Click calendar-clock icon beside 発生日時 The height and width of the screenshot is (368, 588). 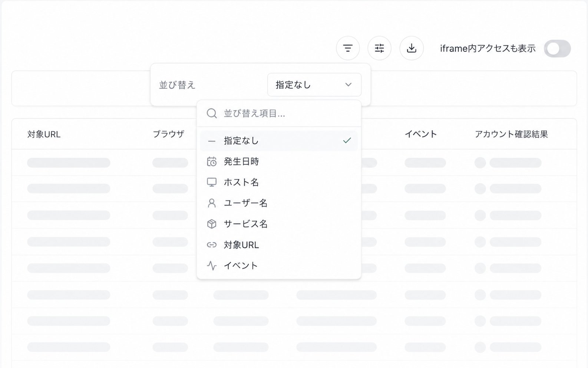[x=212, y=161]
